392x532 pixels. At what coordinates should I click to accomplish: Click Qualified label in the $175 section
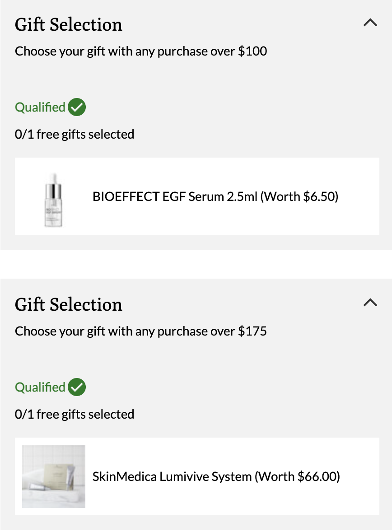[40, 387]
